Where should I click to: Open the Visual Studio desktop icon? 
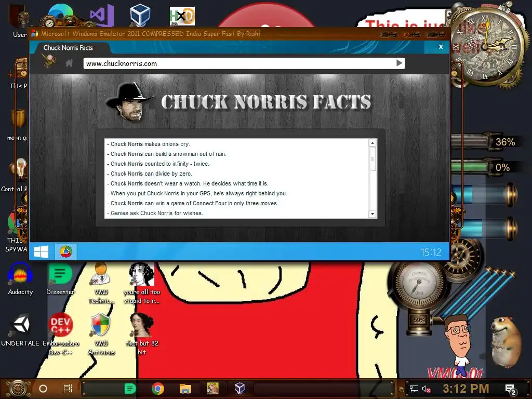101,15
